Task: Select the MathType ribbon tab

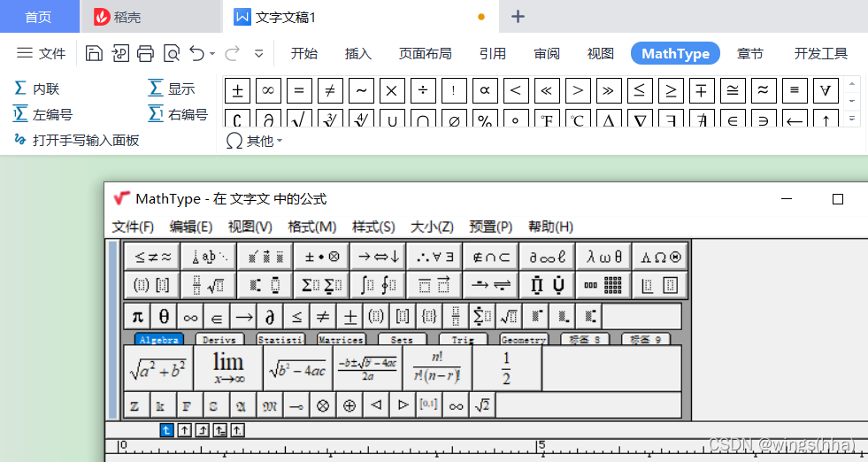Action: point(675,53)
